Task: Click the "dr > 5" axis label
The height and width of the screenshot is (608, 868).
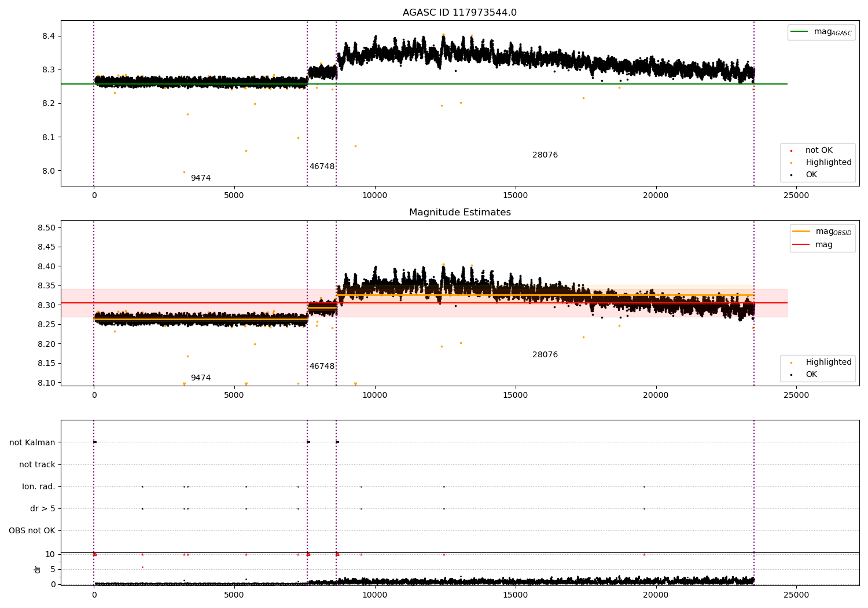Action: (43, 509)
